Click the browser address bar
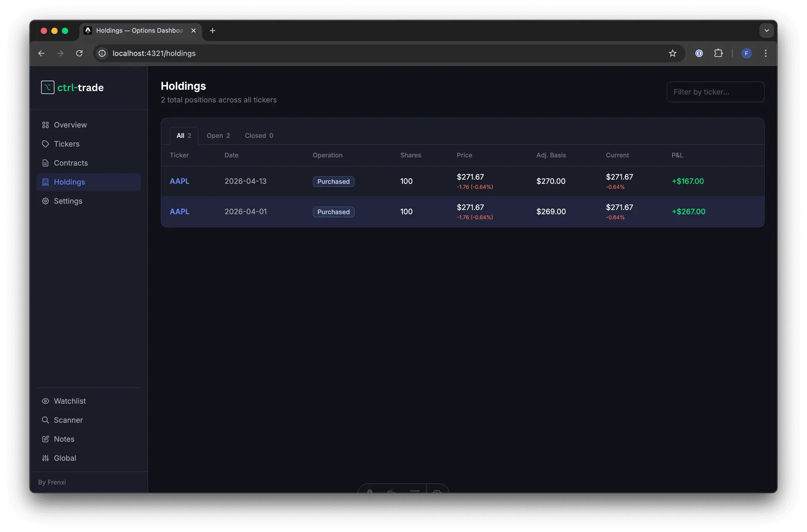 tap(388, 53)
